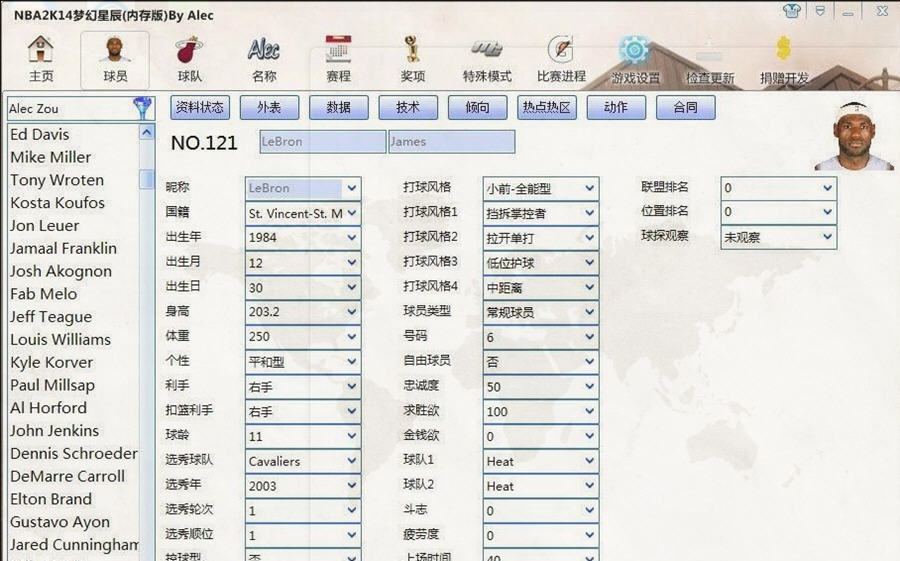Expand the 昵称 LeBron dropdown
The image size is (900, 561).
point(352,188)
